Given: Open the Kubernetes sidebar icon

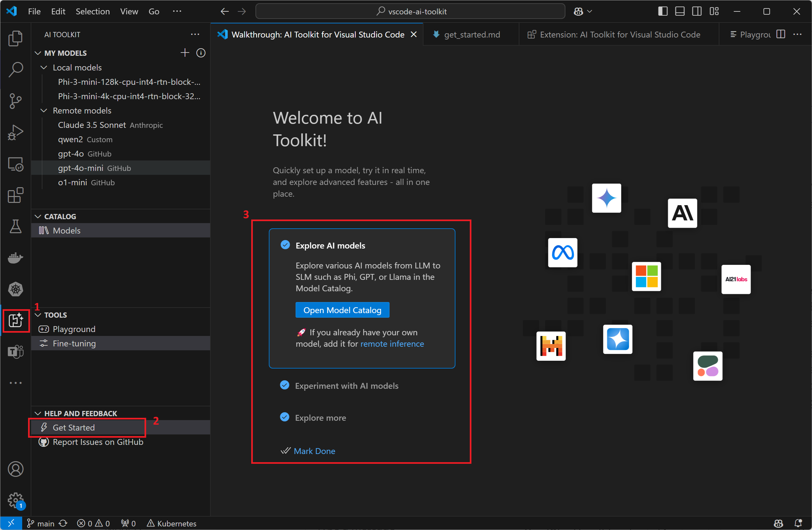Looking at the screenshot, I should [x=15, y=289].
